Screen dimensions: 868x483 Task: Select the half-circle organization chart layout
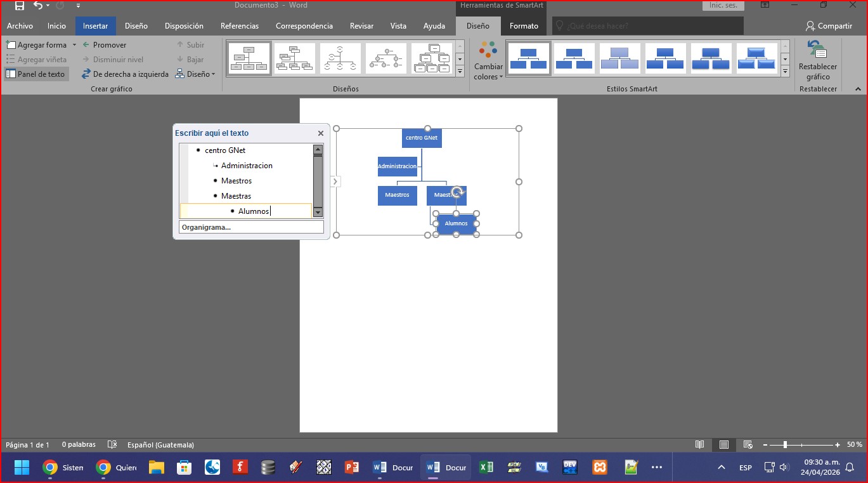(340, 58)
